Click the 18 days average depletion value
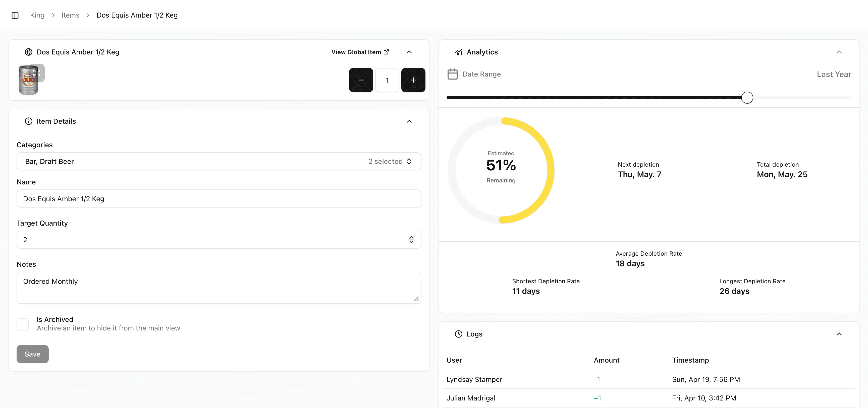This screenshot has width=868, height=408. 630,263
